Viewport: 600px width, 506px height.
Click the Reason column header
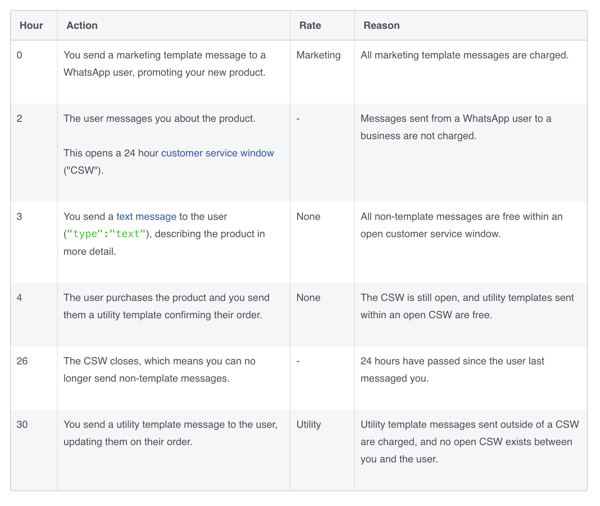(382, 25)
